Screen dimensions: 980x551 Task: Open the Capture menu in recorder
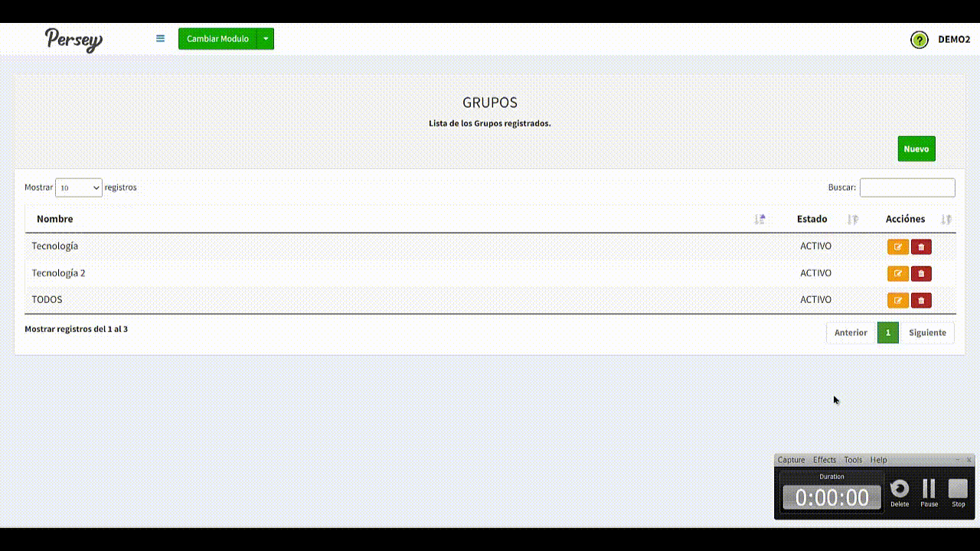[791, 460]
